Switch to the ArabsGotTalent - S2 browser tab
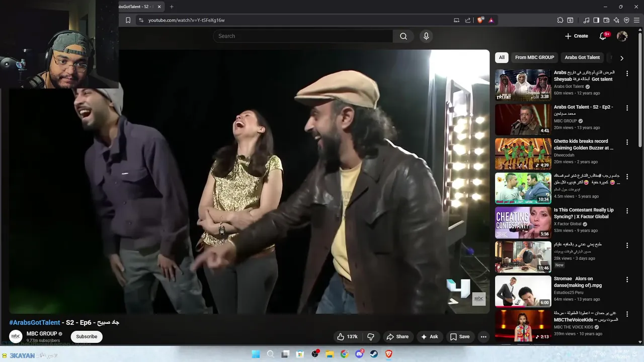Viewport: 644px width, 362px height. coord(136,7)
